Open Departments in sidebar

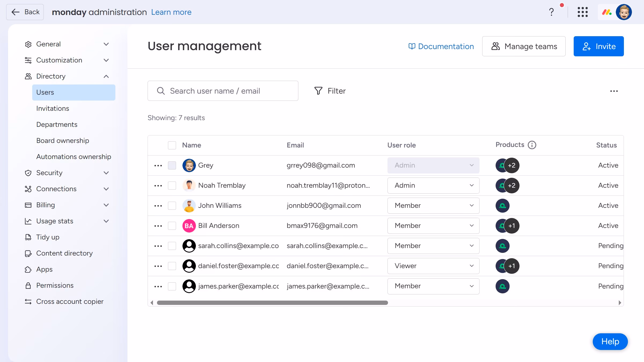57,125
